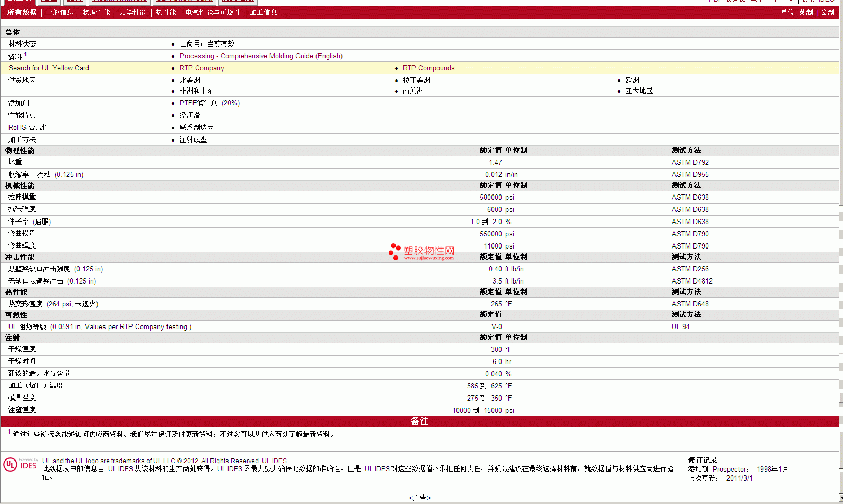Click the Search for UL Yellow Card label

49,68
